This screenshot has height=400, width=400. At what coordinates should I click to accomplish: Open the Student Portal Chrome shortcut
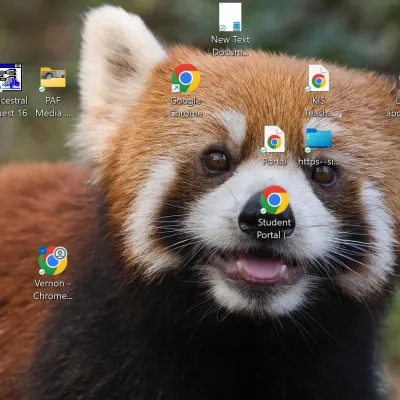tap(274, 200)
